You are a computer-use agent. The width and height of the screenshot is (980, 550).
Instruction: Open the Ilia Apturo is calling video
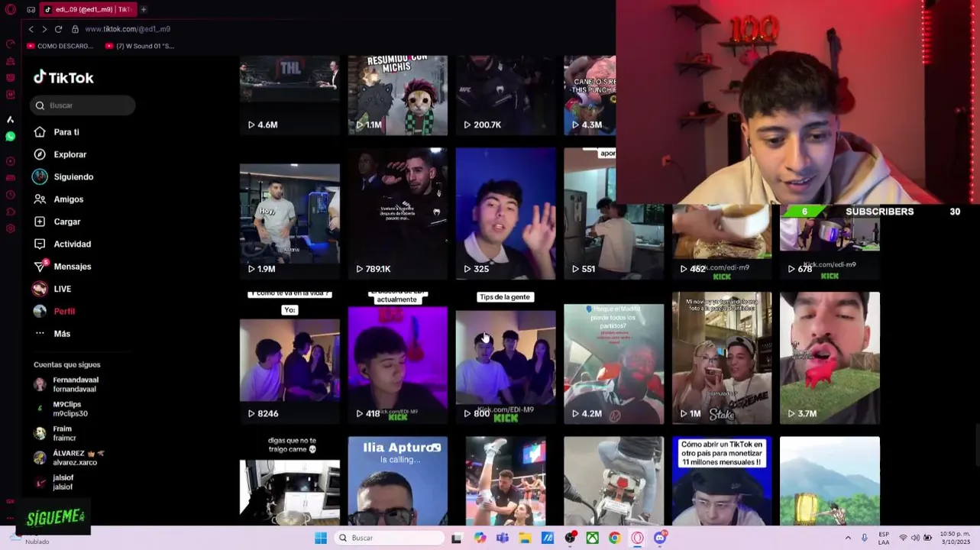click(398, 480)
